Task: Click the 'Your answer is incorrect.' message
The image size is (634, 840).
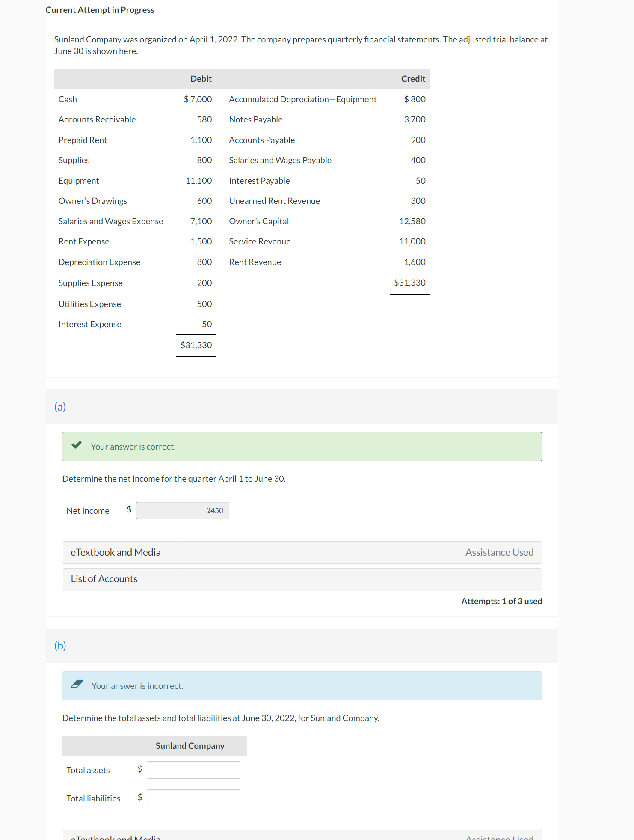Action: point(137,686)
